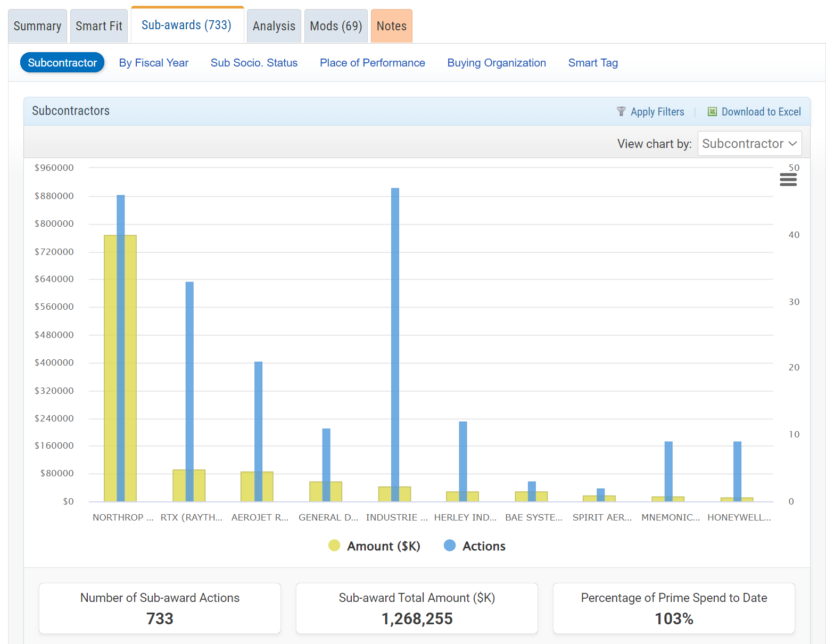Open the View chart by dropdown
The height and width of the screenshot is (644, 826).
[749, 144]
